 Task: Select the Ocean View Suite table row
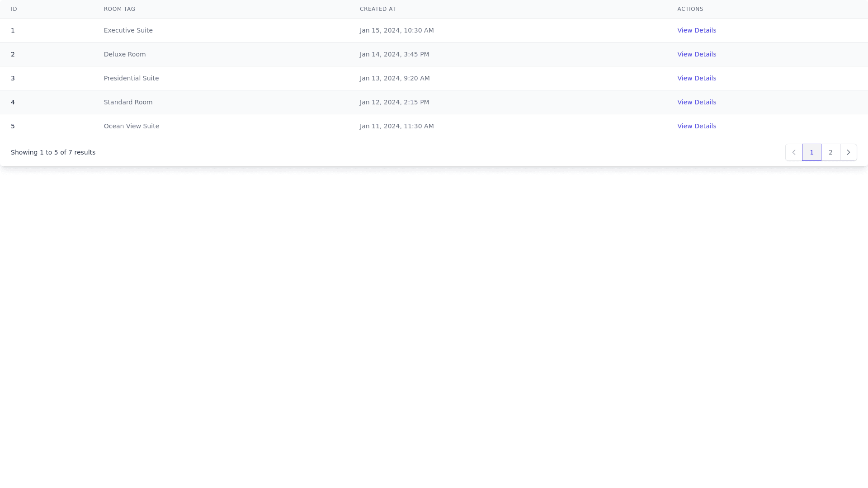pyautogui.click(x=316, y=126)
